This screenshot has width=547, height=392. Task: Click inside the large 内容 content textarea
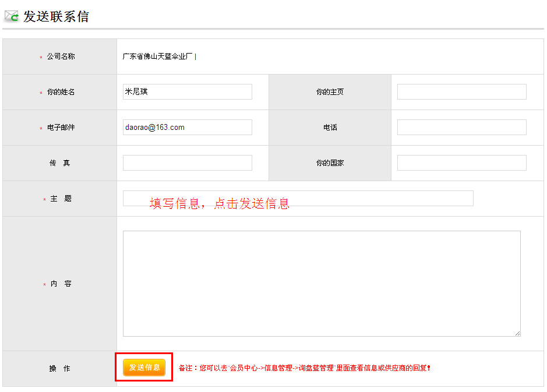click(321, 282)
